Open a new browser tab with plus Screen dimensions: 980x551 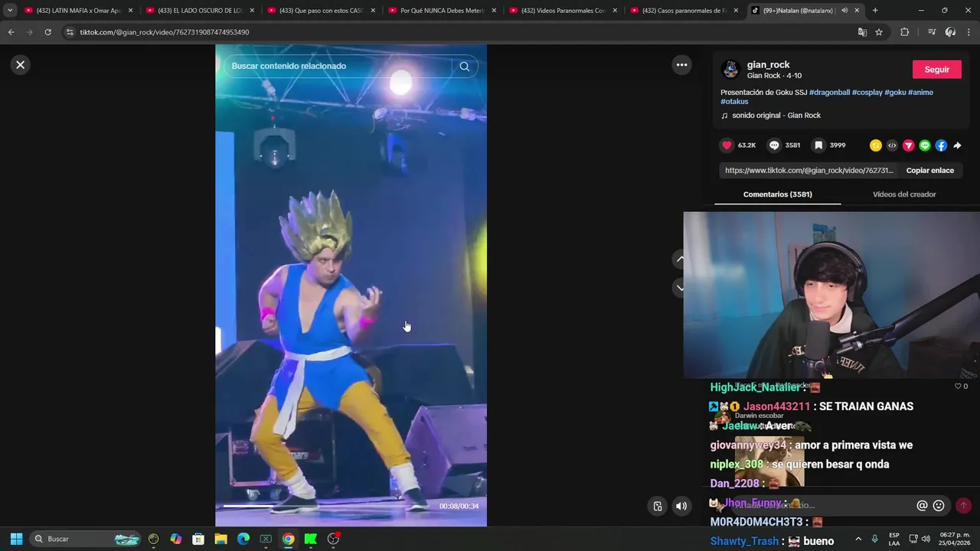(x=875, y=11)
